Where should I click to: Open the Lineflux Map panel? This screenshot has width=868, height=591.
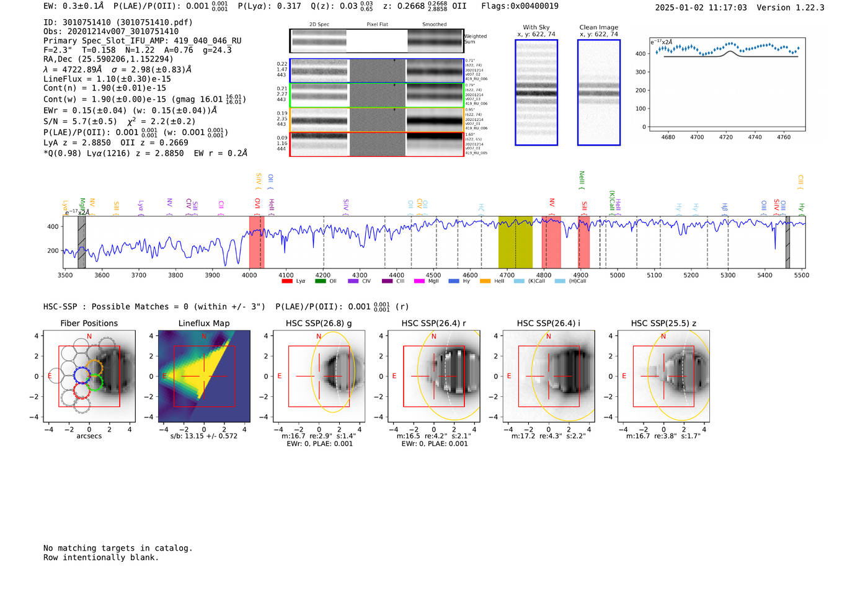(204, 376)
